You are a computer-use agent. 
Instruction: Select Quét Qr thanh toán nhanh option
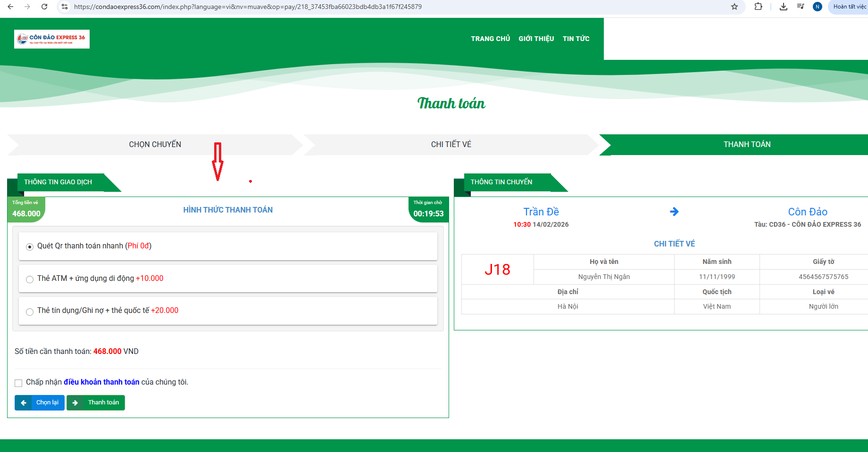[x=30, y=247]
